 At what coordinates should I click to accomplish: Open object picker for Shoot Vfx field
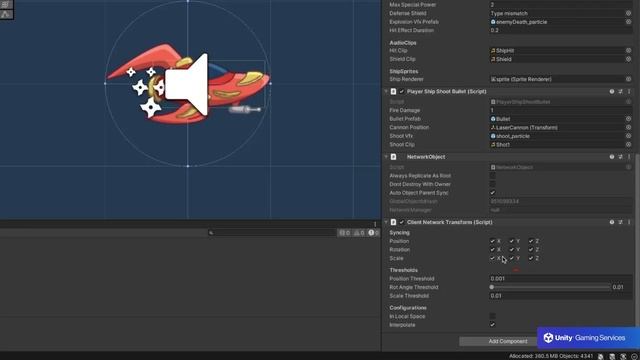628,136
